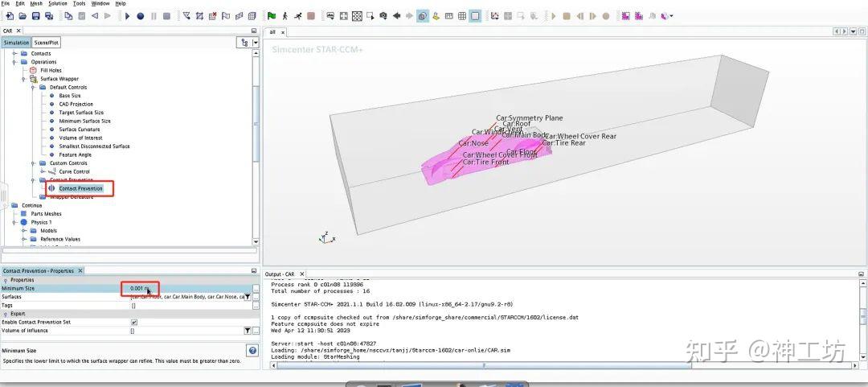The height and width of the screenshot is (387, 868).
Task: Select Base Size in Default Controls
Action: coord(70,96)
